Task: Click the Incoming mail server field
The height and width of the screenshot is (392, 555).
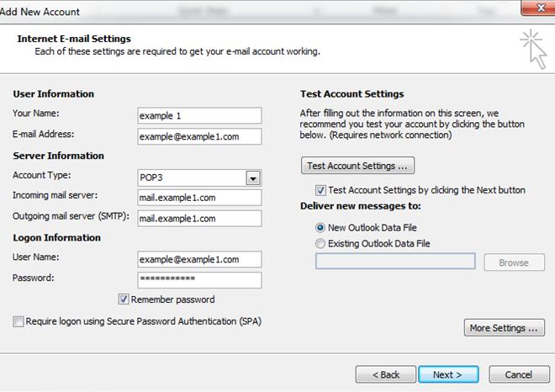Action: coord(199,198)
